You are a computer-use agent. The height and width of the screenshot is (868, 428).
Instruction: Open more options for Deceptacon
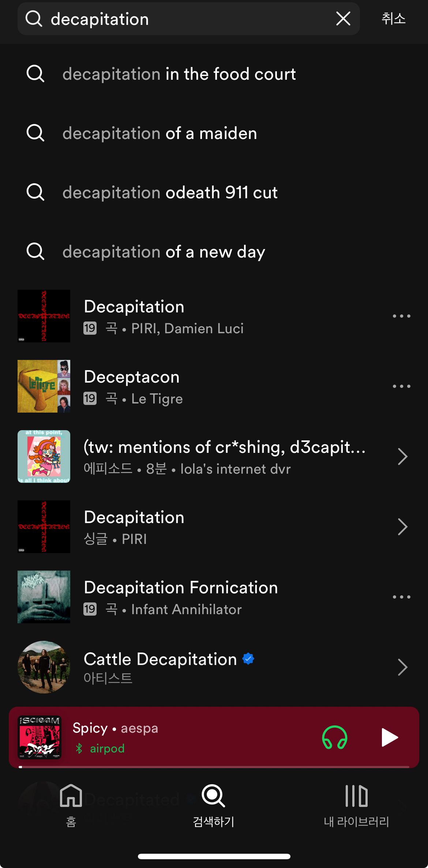401,386
